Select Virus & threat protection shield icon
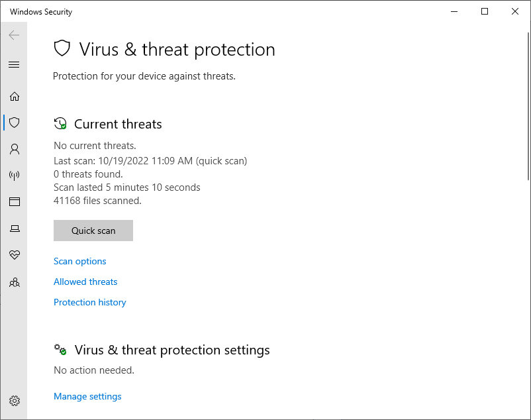531x420 pixels. [14, 123]
